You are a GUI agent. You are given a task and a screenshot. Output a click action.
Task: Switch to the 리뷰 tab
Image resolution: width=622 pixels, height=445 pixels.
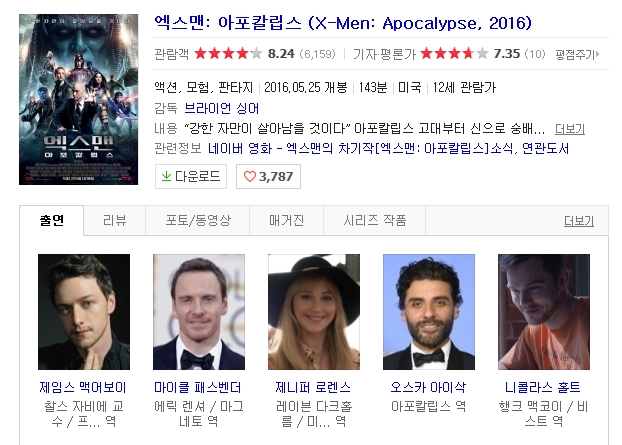[x=115, y=220]
